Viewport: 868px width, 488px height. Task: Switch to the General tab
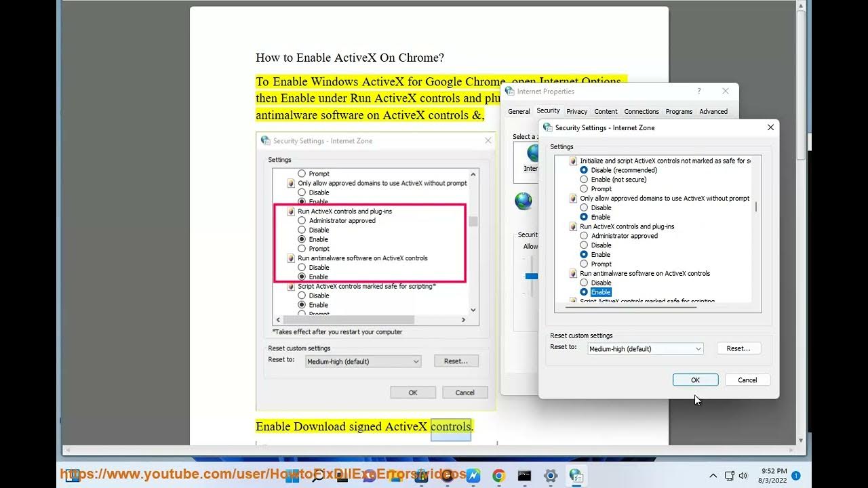click(519, 112)
